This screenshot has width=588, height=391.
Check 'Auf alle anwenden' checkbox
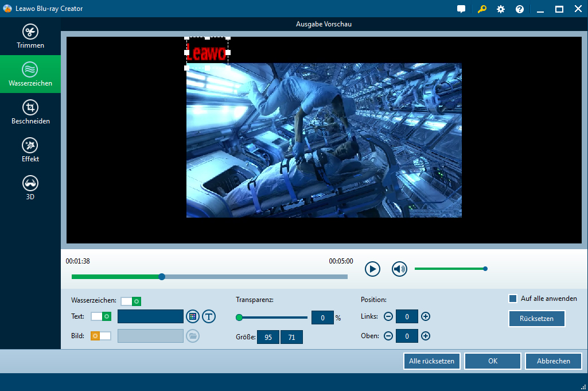[513, 299]
